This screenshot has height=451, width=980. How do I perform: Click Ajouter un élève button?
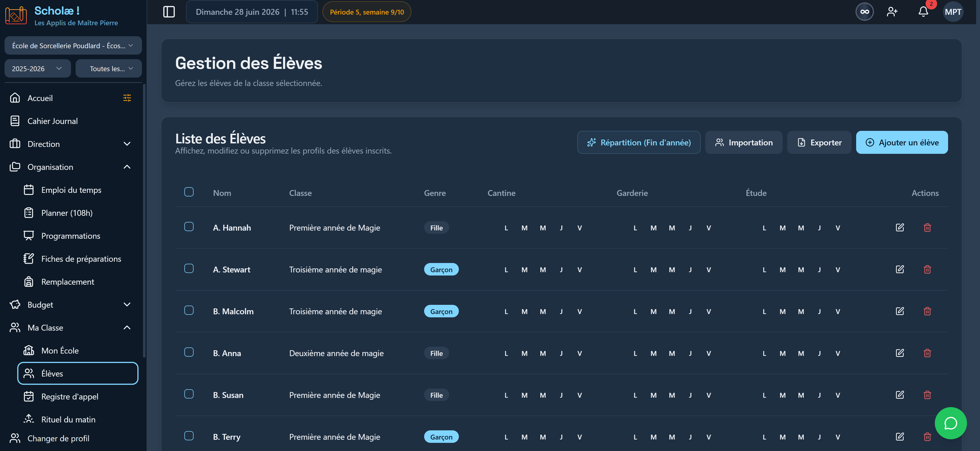902,143
